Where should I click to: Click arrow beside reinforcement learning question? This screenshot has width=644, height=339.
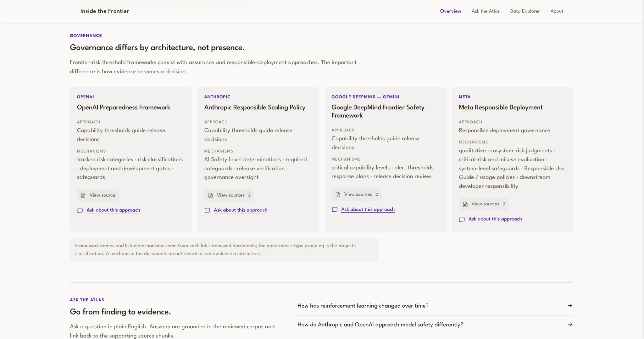tap(570, 305)
